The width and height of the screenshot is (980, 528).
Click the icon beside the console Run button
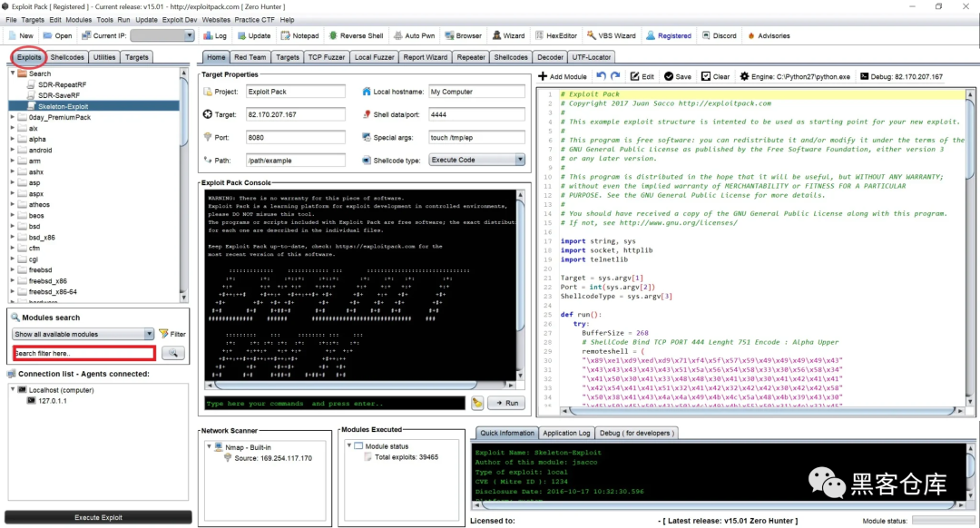477,403
